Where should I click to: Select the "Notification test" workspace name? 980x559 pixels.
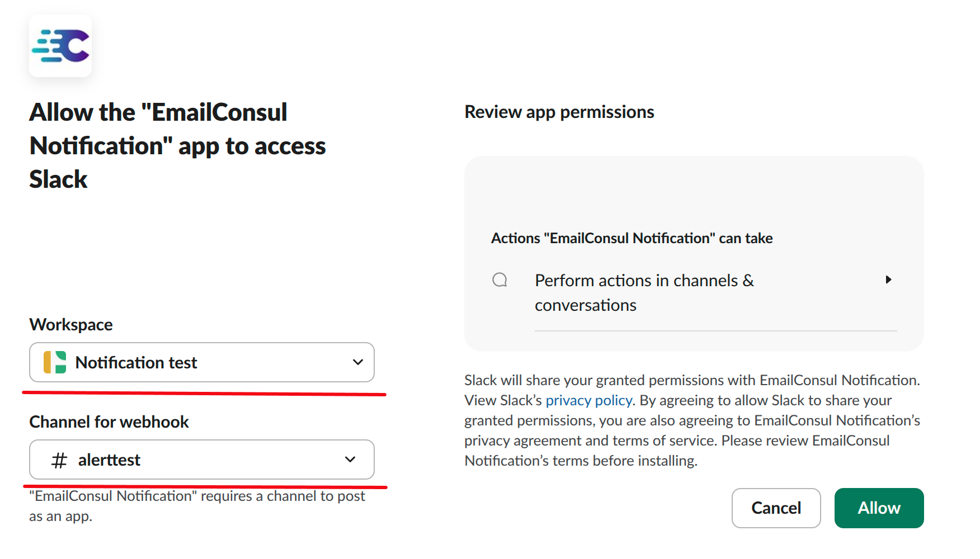[x=136, y=363]
